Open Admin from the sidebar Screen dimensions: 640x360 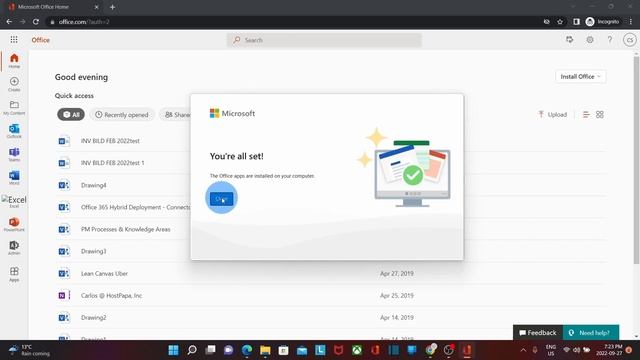click(x=14, y=248)
